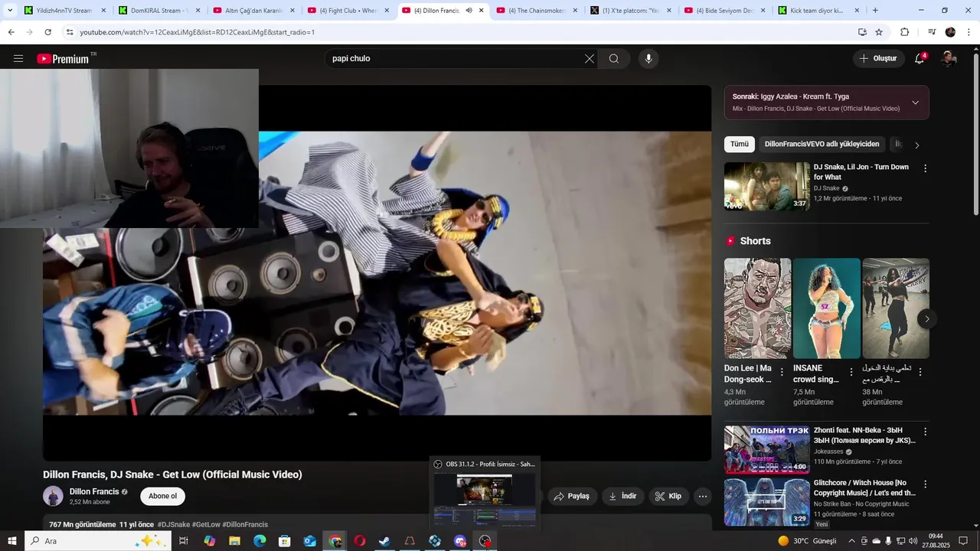Viewport: 980px width, 551px height.
Task: Open Chrome tab search dropdown
Action: click(10, 11)
